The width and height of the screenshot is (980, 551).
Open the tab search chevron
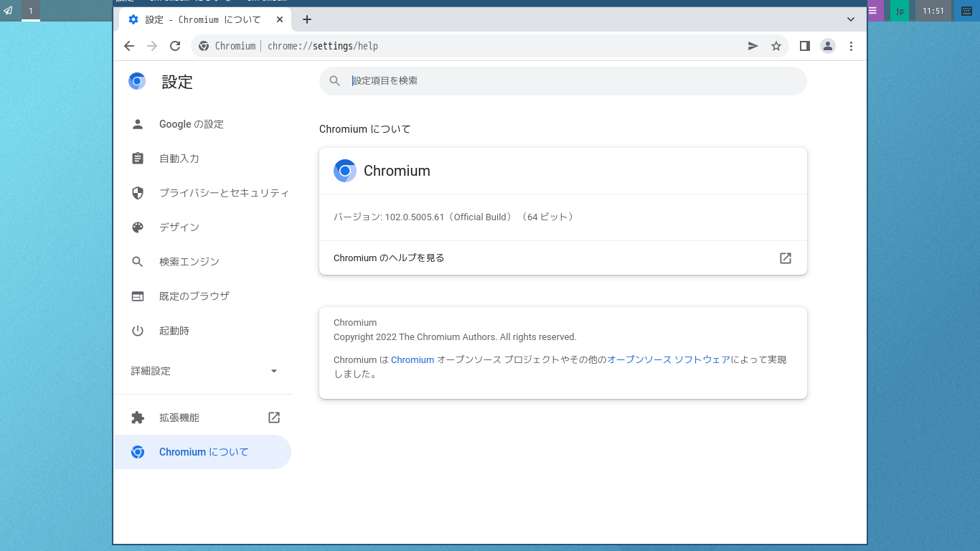click(x=851, y=19)
